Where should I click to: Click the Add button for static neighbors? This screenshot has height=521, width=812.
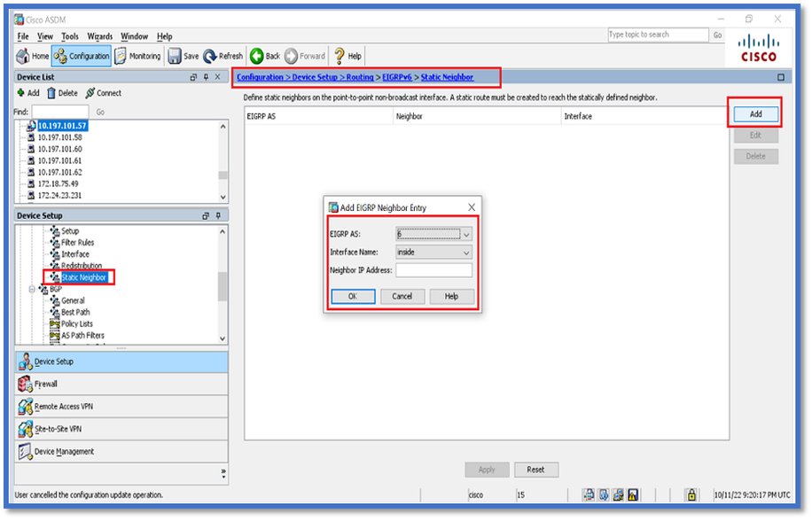point(755,113)
